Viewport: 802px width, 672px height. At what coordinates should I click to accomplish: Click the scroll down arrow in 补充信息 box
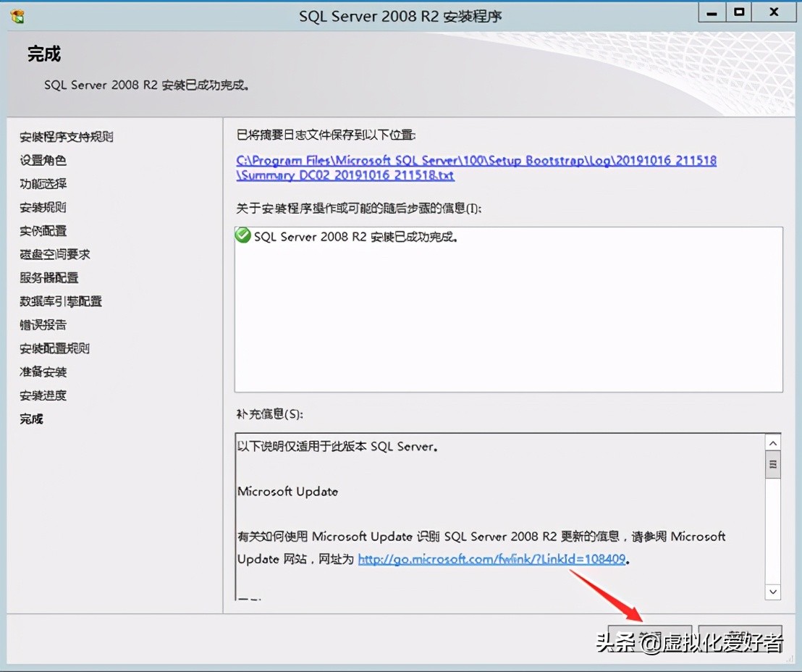coord(773,592)
